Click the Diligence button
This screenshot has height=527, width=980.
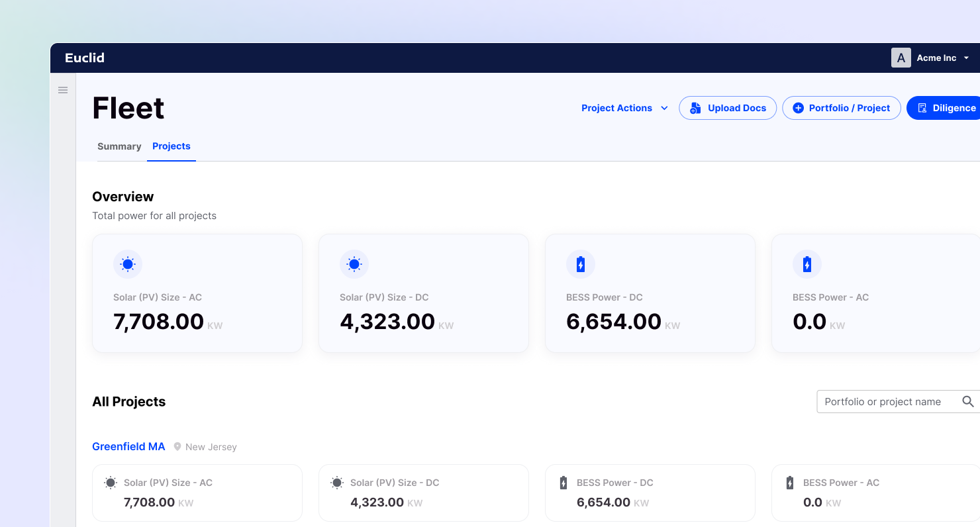click(x=943, y=108)
